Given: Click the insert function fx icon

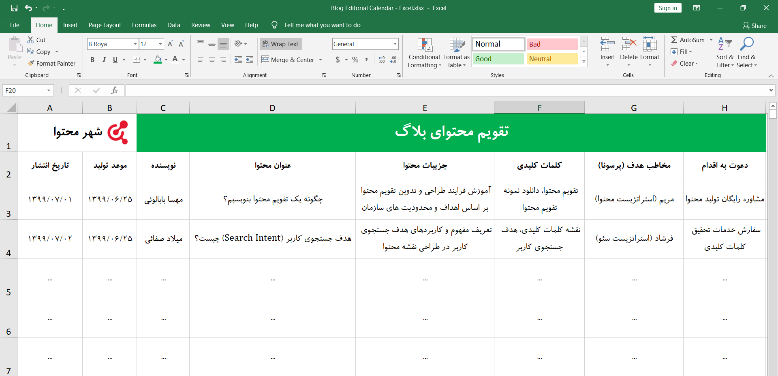Looking at the screenshot, I should [x=114, y=90].
